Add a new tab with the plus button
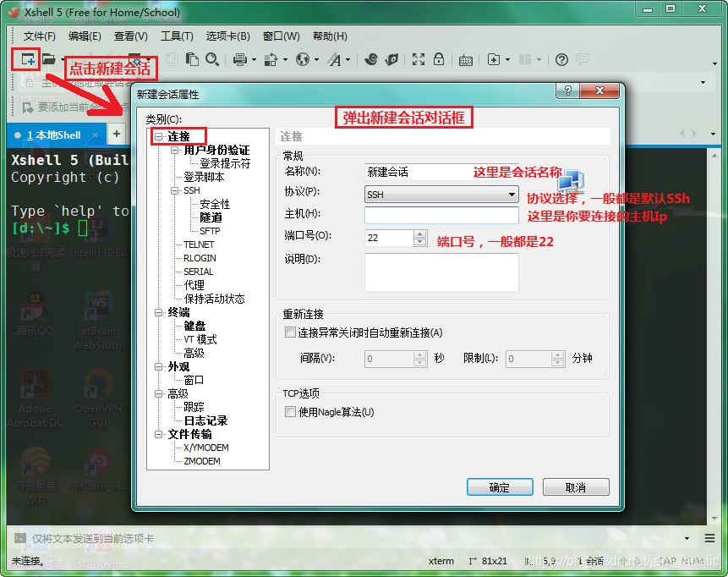Image resolution: width=728 pixels, height=577 pixels. click(x=117, y=134)
